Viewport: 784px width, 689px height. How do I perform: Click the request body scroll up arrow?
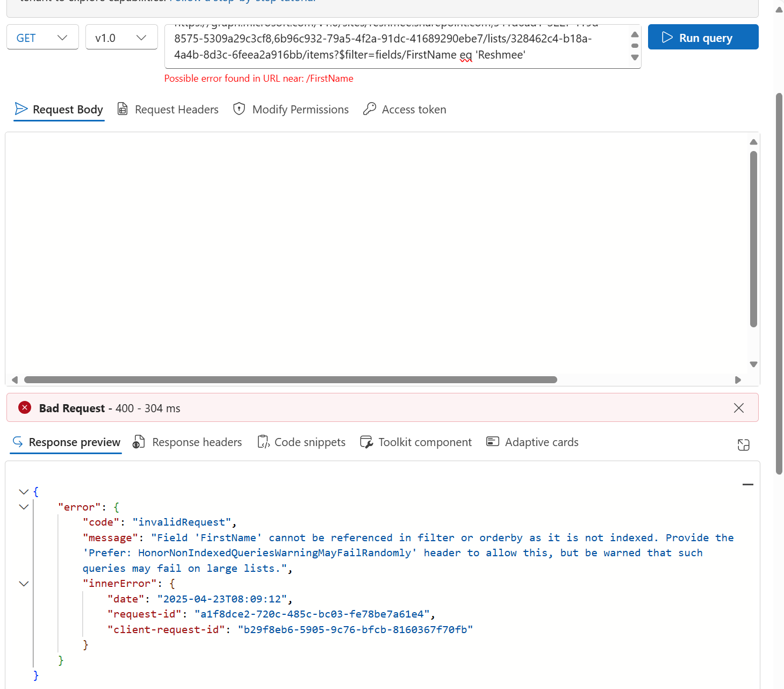pyautogui.click(x=753, y=142)
